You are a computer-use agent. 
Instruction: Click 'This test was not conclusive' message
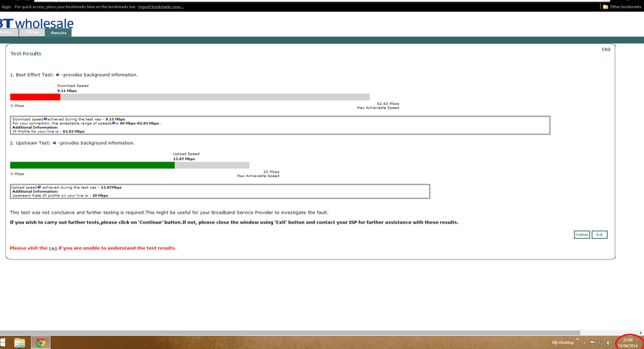click(169, 212)
